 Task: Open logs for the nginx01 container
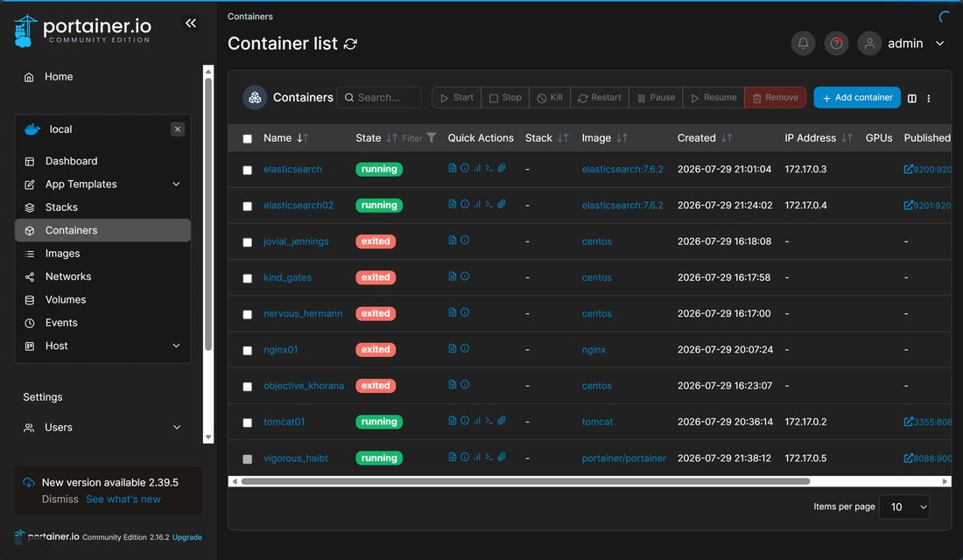click(452, 349)
